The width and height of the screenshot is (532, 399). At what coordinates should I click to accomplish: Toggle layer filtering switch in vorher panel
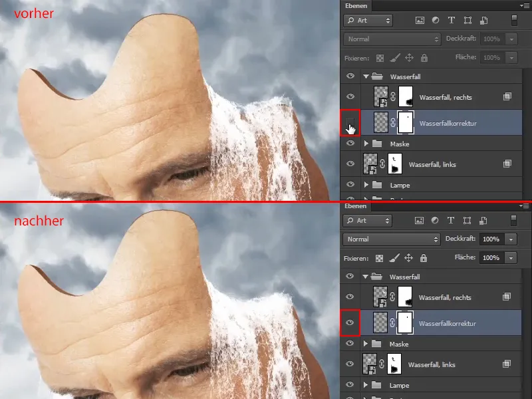514,21
